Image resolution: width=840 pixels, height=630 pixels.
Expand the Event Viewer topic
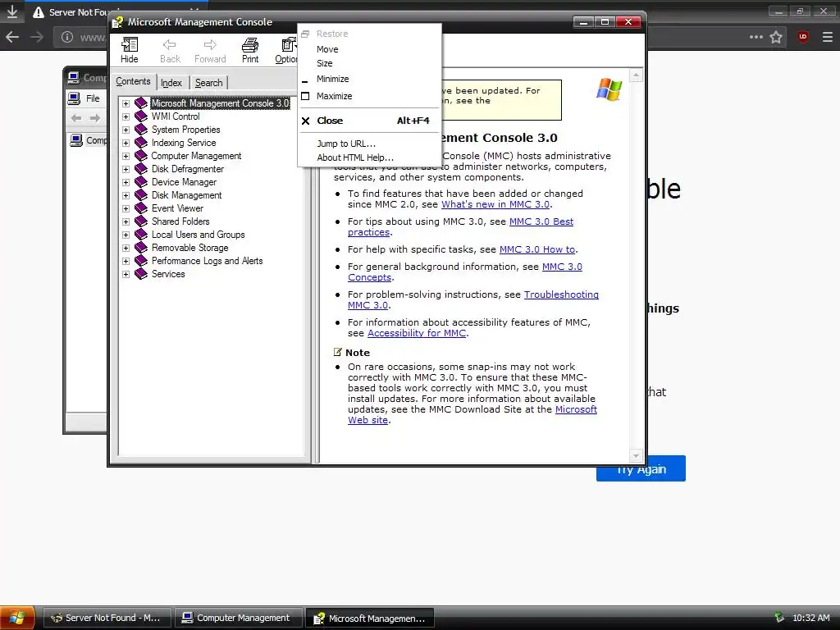126,208
